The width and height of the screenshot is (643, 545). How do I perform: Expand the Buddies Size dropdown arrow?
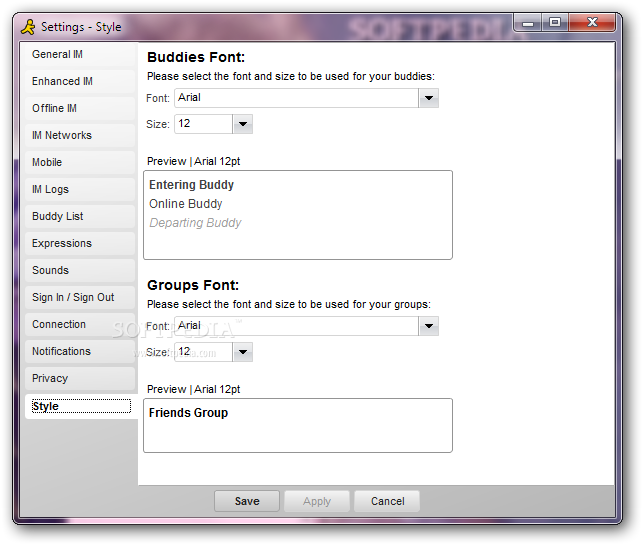pos(242,124)
